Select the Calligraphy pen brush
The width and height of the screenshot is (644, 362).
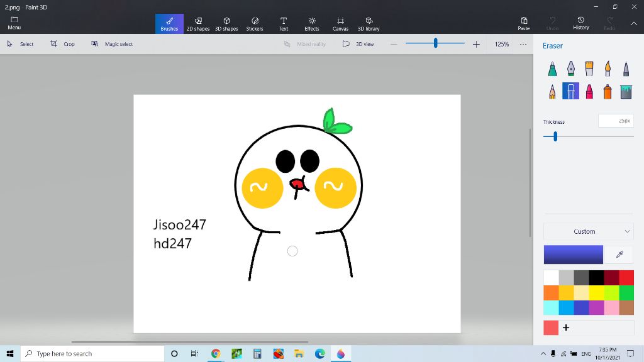pyautogui.click(x=570, y=69)
